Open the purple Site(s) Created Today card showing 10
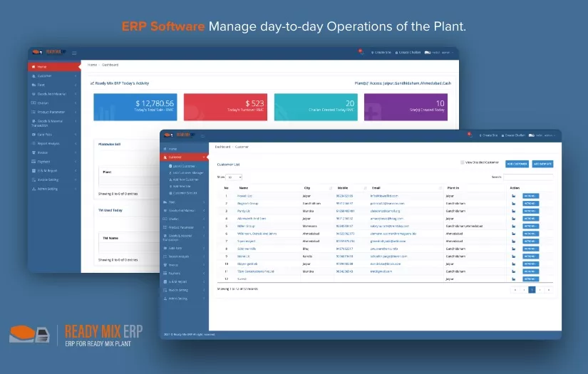Image resolution: width=588 pixels, height=374 pixels. [x=406, y=107]
